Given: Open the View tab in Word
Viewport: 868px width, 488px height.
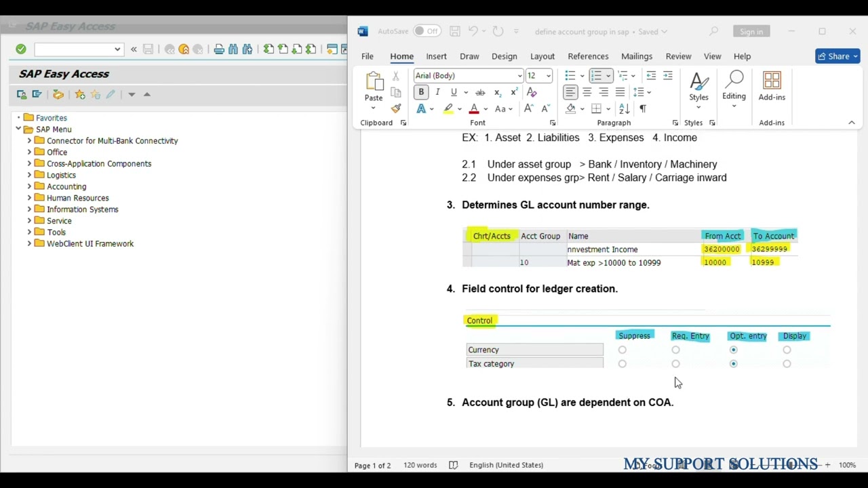Looking at the screenshot, I should [x=712, y=56].
